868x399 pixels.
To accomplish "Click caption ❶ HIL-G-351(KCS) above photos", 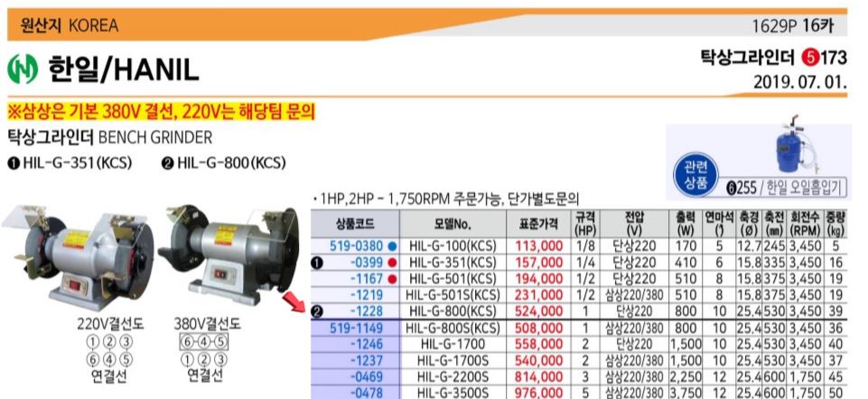I will tap(70, 163).
